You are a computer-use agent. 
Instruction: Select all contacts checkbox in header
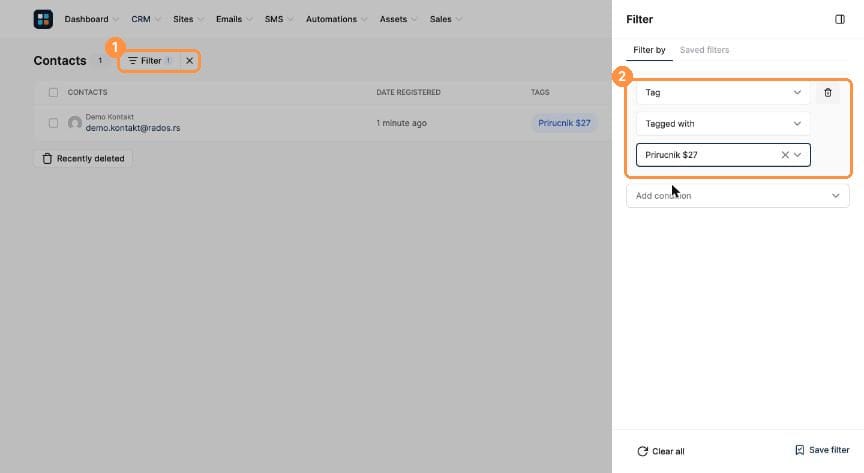[53, 93]
